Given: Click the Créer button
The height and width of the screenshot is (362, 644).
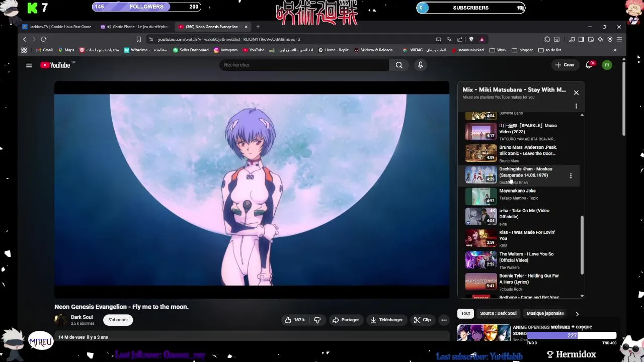Looking at the screenshot, I should click(565, 65).
